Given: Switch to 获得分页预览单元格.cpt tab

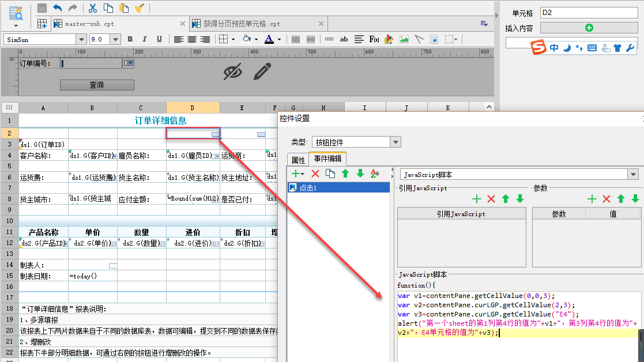Looking at the screenshot, I should click(259, 24).
